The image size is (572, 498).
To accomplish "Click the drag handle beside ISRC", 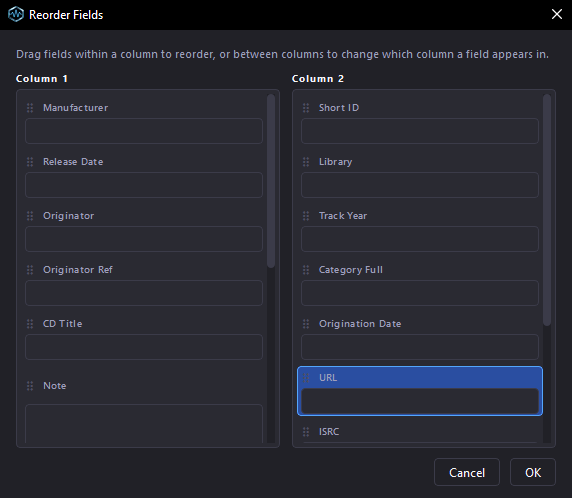I will 306,432.
